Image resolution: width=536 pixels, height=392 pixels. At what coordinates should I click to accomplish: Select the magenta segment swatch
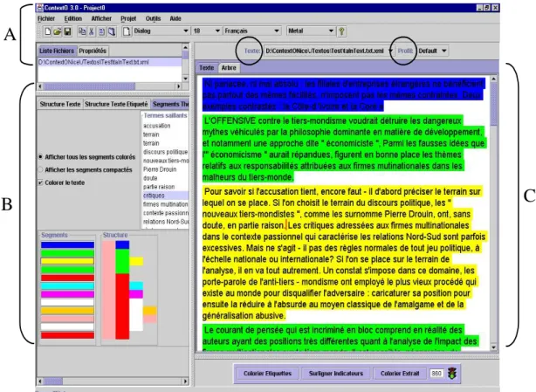(67, 294)
